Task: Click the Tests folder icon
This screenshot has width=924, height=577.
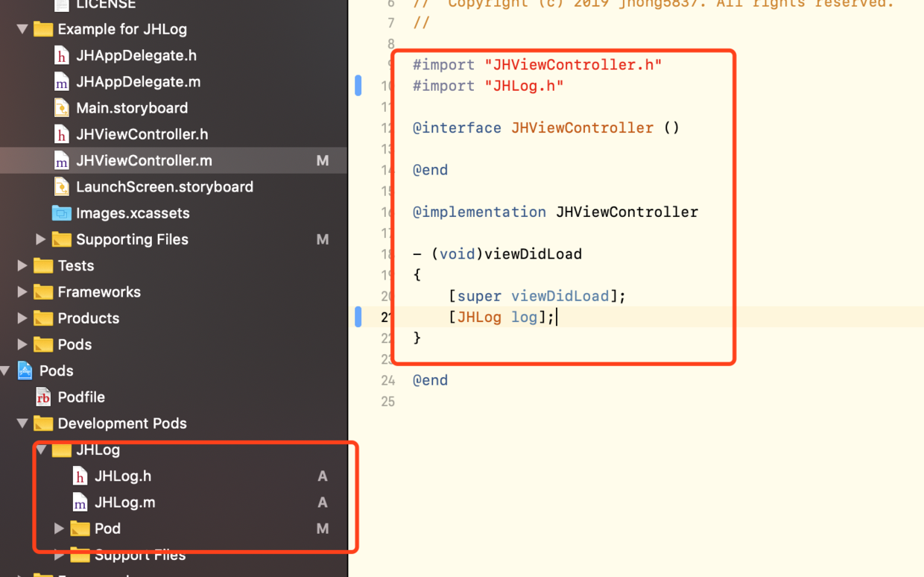Action: [43, 266]
